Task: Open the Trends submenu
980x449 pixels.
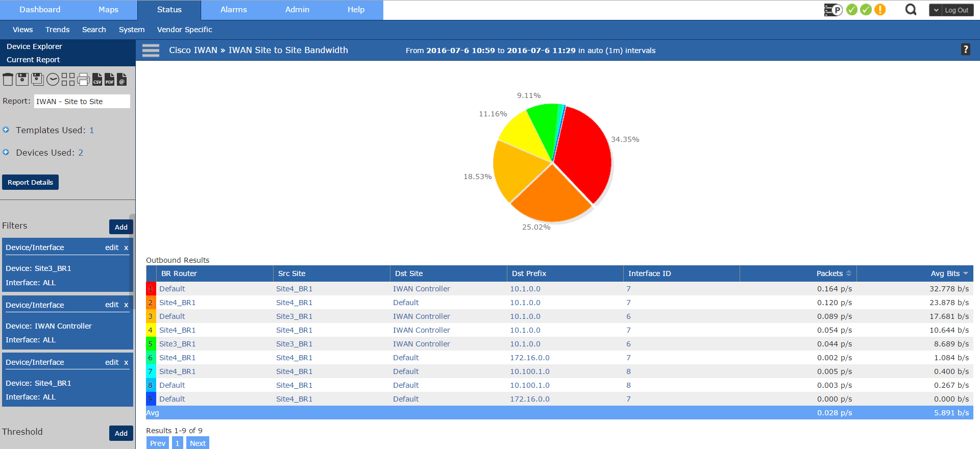Action: coord(57,30)
